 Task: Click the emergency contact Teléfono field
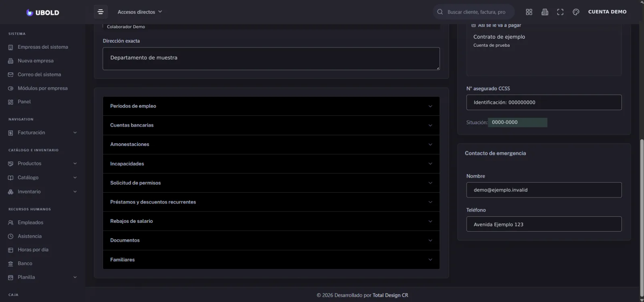tap(544, 224)
